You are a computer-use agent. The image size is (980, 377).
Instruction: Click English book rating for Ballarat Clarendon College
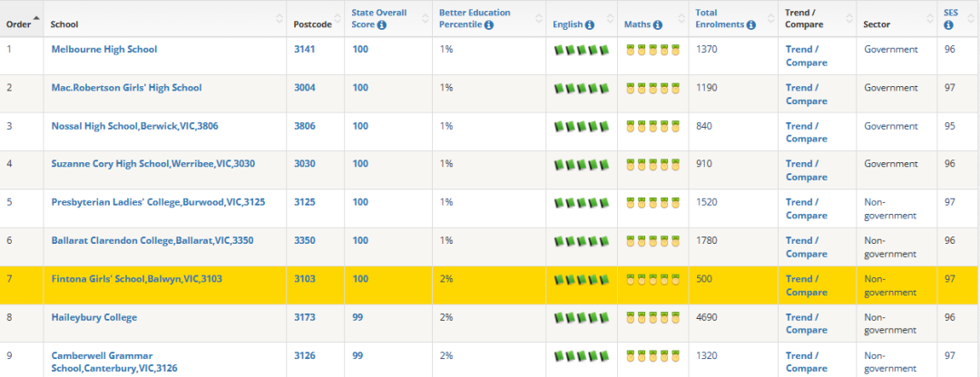[x=582, y=241]
